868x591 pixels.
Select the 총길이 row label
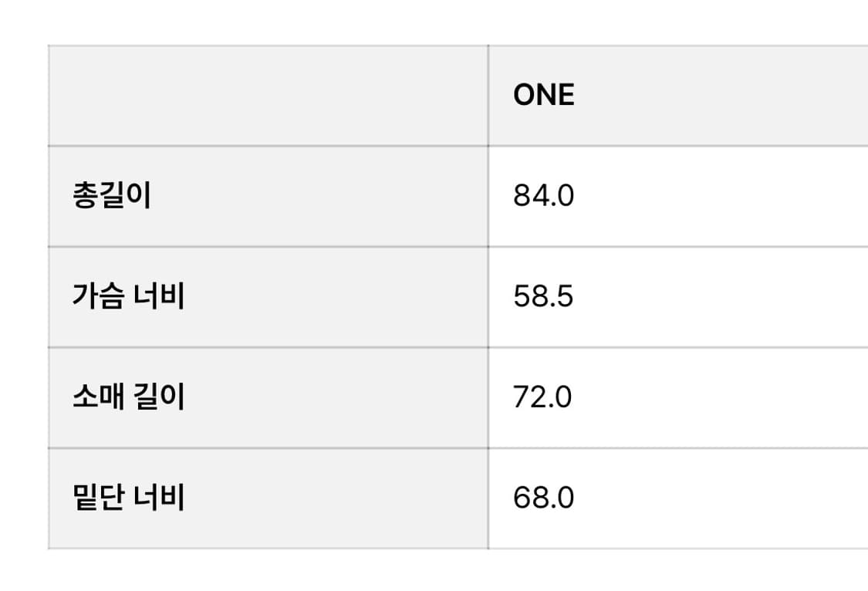[112, 196]
